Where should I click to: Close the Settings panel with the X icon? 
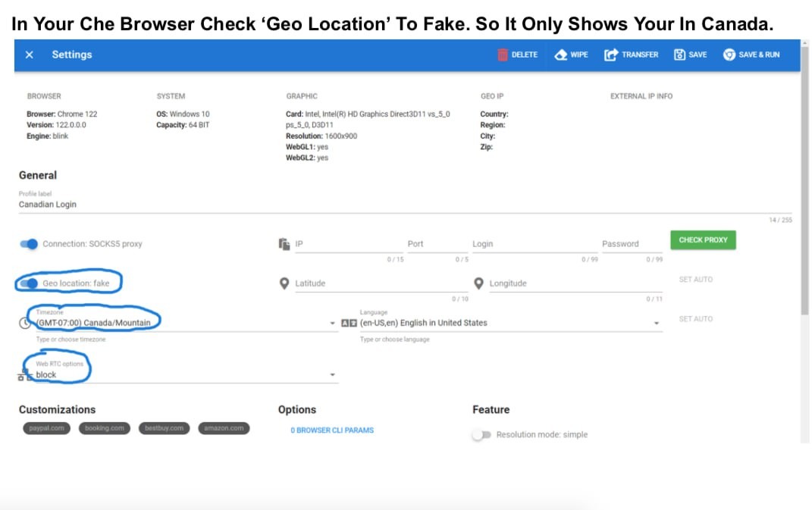tap(30, 55)
